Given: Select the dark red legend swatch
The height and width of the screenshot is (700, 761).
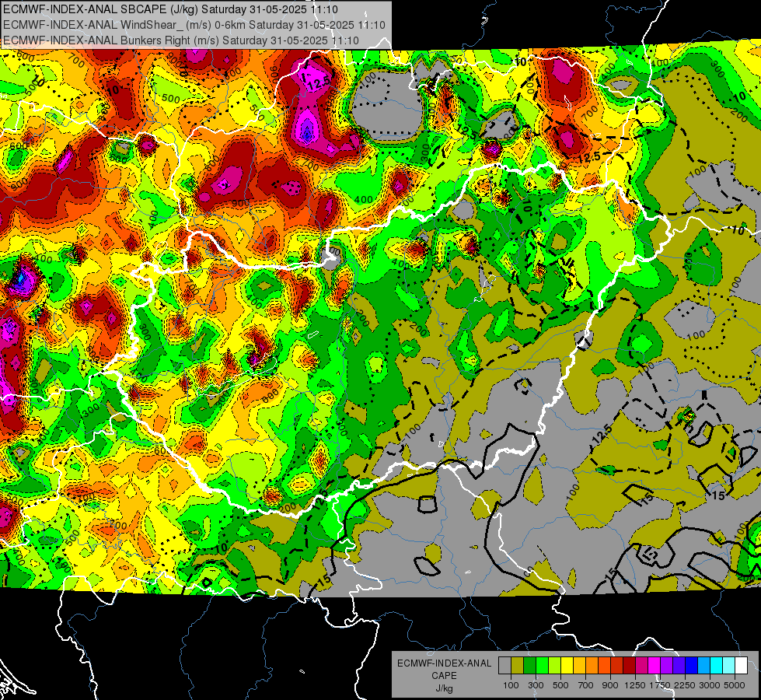Looking at the screenshot, I should click(x=629, y=666).
